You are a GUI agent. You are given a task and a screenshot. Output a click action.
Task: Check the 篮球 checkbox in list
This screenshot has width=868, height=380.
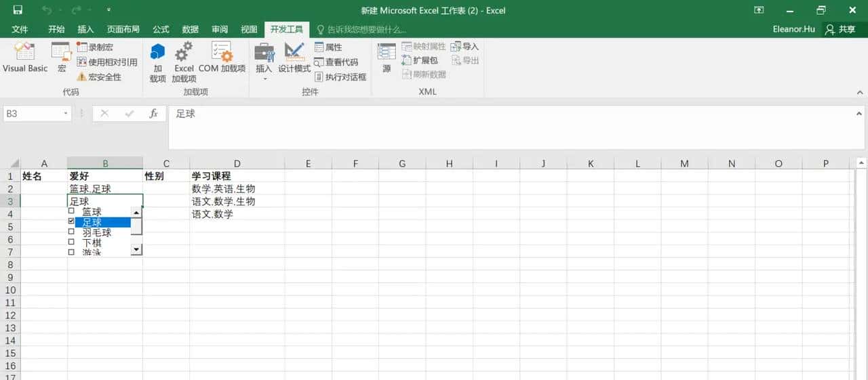pos(71,211)
